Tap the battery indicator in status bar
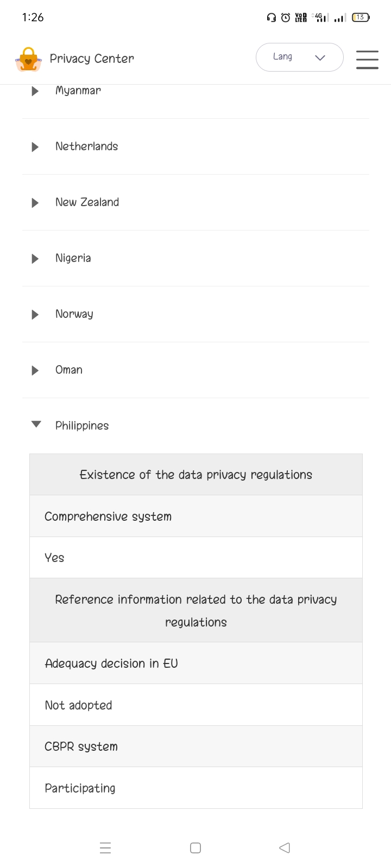The height and width of the screenshot is (868, 391). [x=361, y=17]
